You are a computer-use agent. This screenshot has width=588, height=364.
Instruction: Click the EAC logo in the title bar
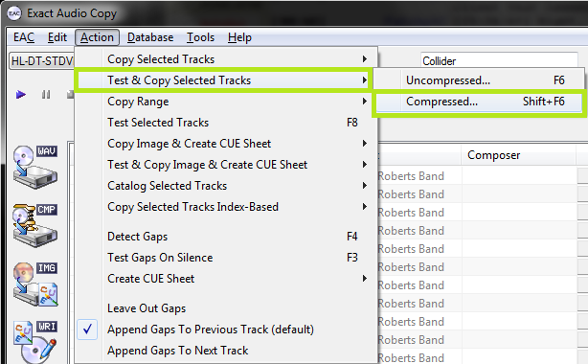[14, 13]
